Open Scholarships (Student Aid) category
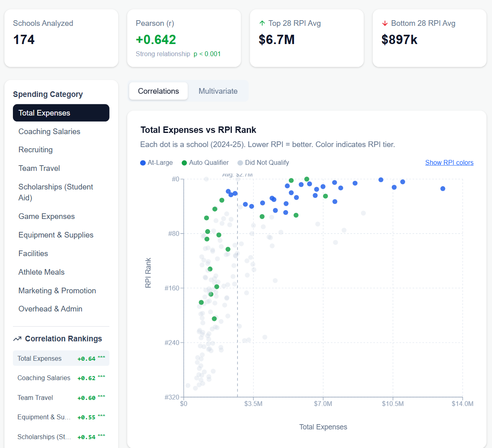The height and width of the screenshot is (448, 492). point(56,192)
